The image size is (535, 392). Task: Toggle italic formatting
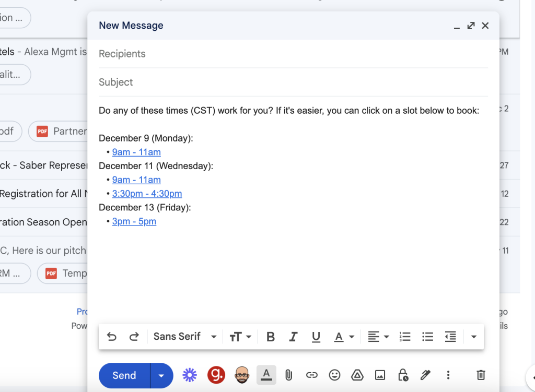coord(293,337)
